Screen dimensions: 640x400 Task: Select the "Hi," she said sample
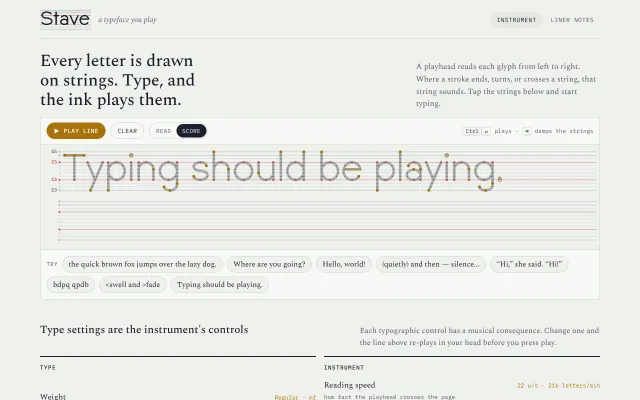[x=529, y=264]
